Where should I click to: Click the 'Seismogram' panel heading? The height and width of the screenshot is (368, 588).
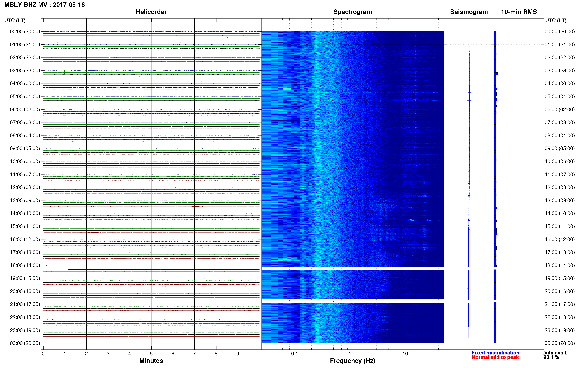coord(469,12)
